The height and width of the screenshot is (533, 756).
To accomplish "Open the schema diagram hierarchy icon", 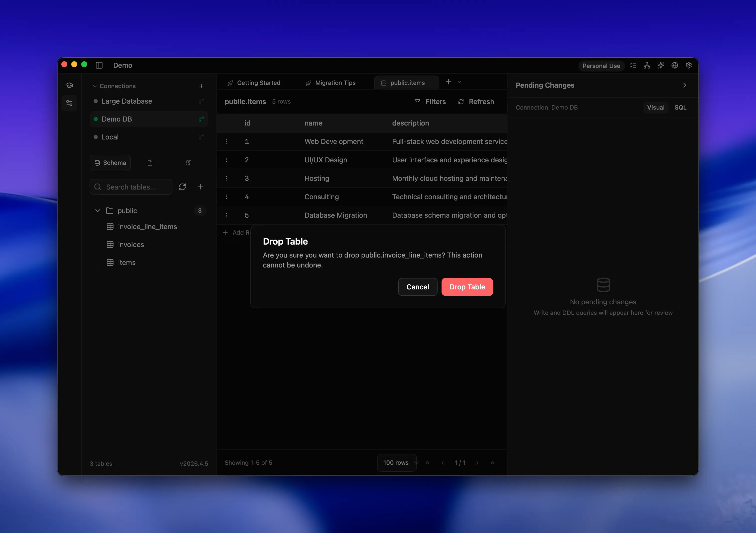I will (x=646, y=65).
